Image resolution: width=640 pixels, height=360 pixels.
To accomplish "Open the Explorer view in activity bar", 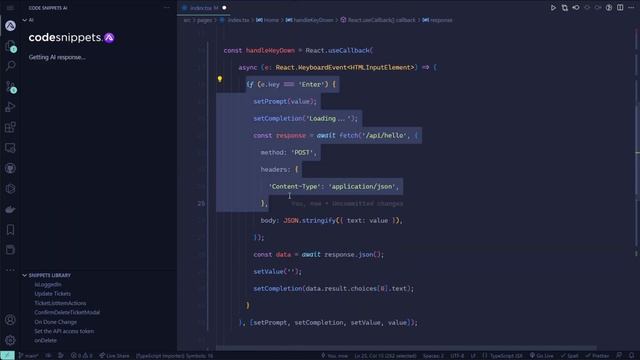I will pos(10,46).
